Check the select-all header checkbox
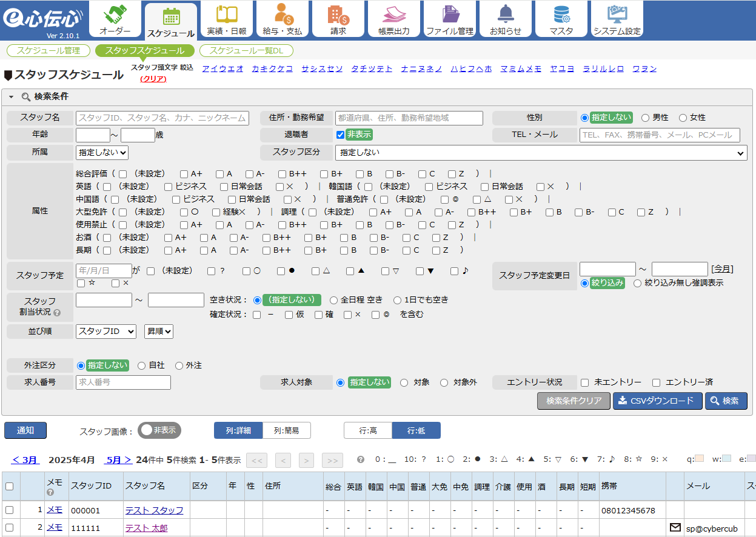The image size is (756, 537). point(9,486)
